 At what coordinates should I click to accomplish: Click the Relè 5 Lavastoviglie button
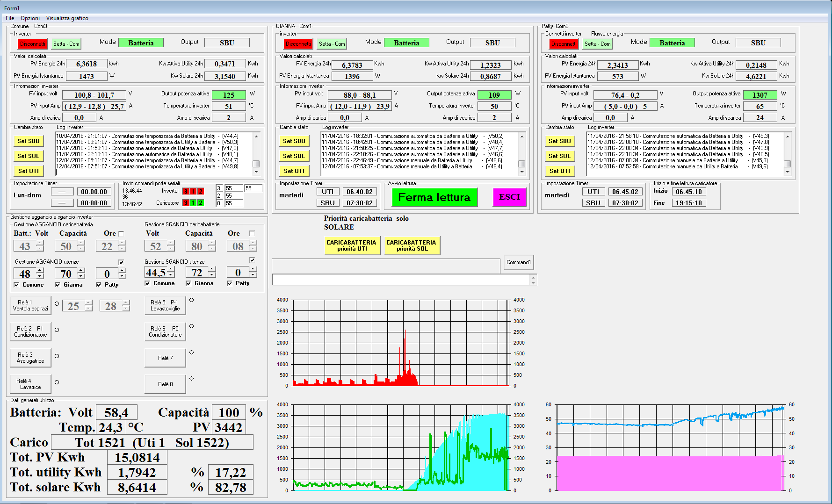(165, 305)
